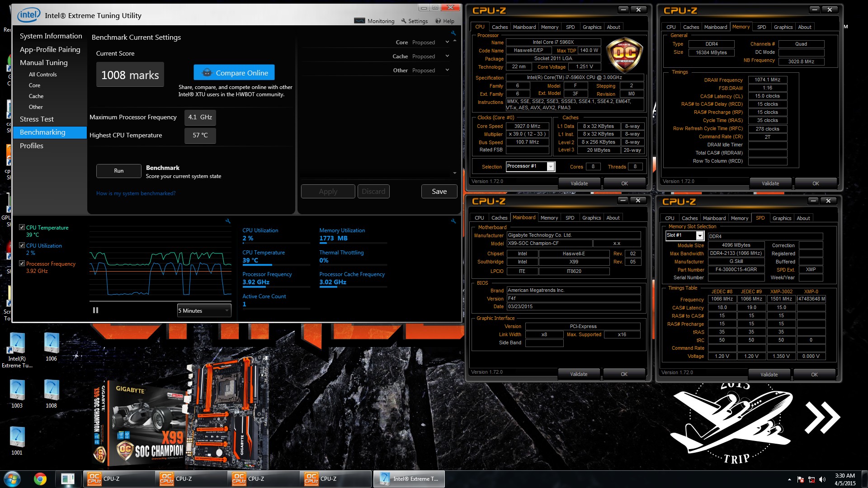
Task: Open Settings wrench in Intel XTU
Action: coord(414,21)
